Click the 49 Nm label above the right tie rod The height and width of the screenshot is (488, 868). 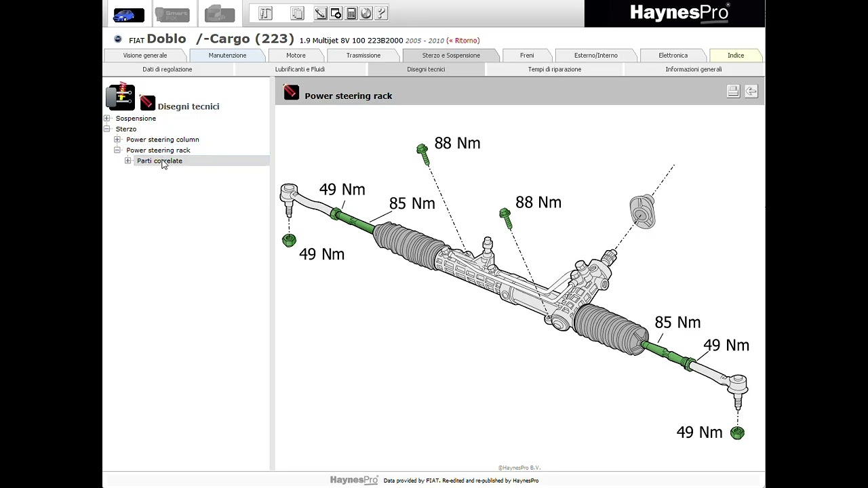(x=726, y=345)
